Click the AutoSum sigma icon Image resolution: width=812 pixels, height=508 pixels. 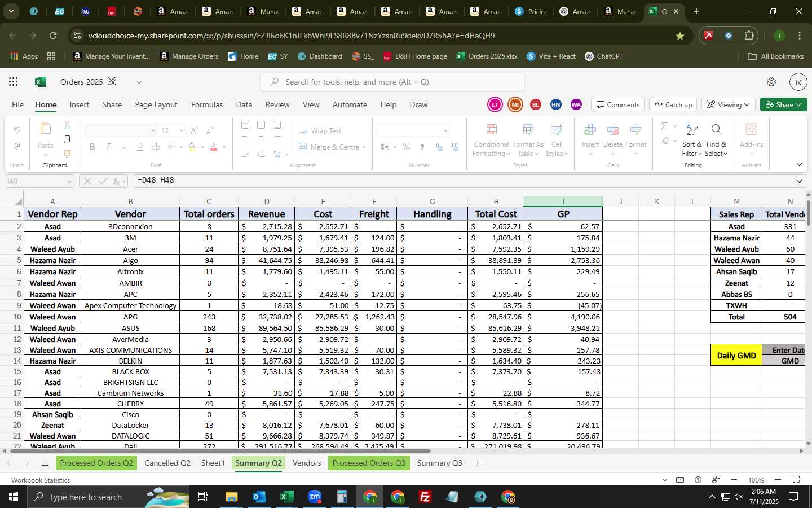point(664,126)
